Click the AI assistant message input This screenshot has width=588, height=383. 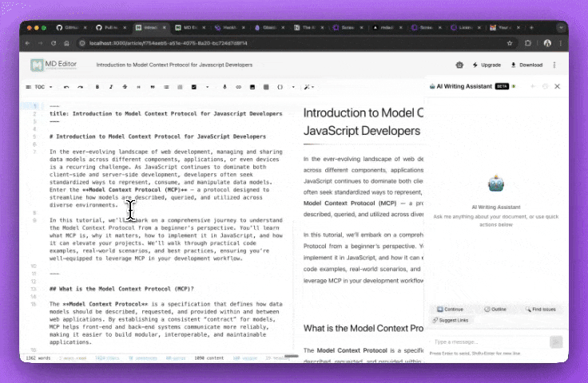click(x=487, y=342)
